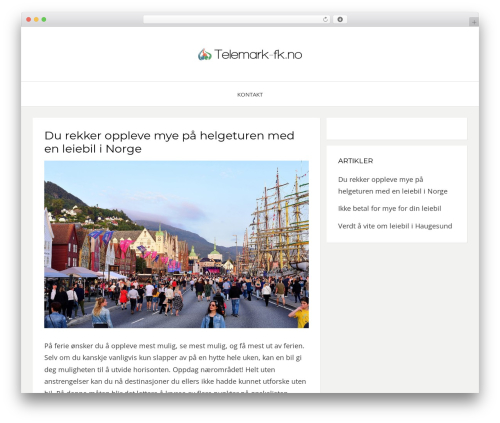Reload the page with refresh icon
The width and height of the screenshot is (500, 423).
[325, 19]
